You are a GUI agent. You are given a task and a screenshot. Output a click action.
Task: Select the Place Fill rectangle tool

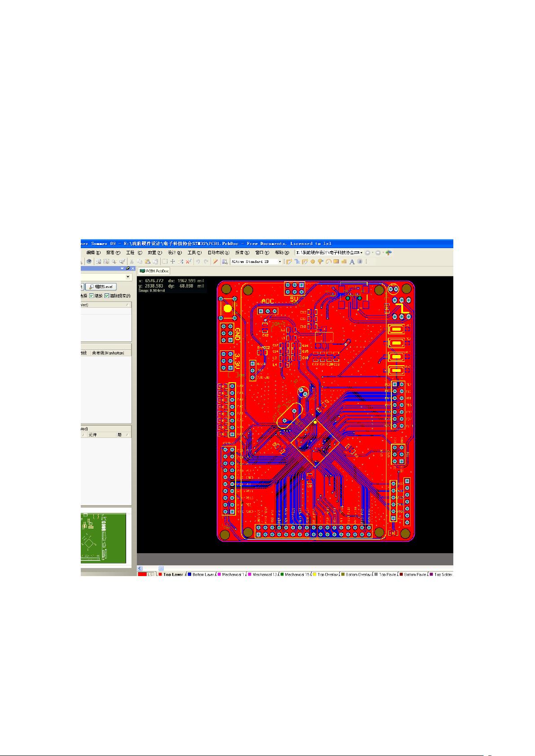pyautogui.click(x=336, y=262)
